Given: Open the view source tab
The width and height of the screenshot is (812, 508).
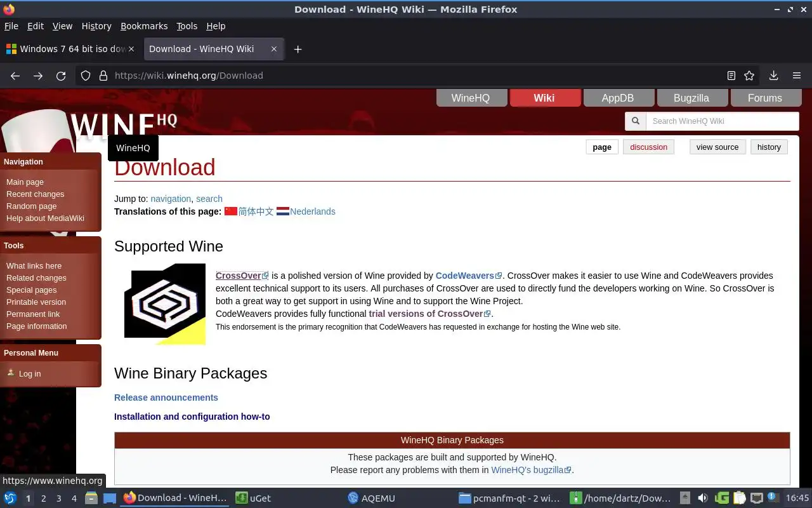Looking at the screenshot, I should click(x=717, y=147).
